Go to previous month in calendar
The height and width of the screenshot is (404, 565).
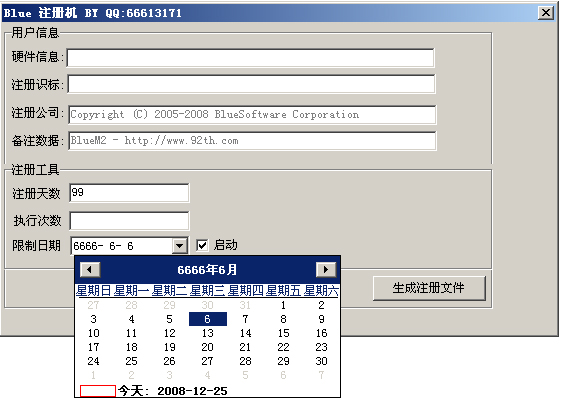90,270
